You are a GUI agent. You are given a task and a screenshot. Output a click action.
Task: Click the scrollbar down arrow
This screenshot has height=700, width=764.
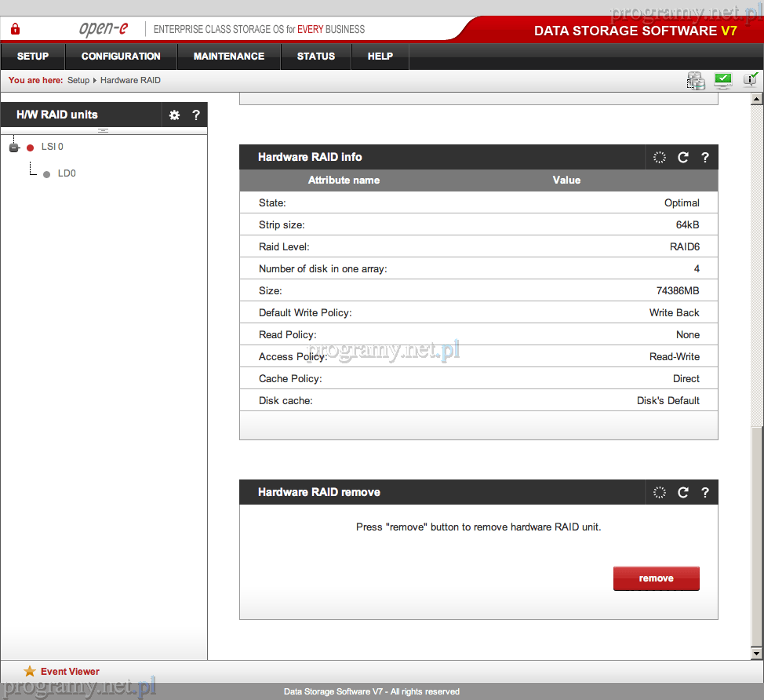(756, 653)
